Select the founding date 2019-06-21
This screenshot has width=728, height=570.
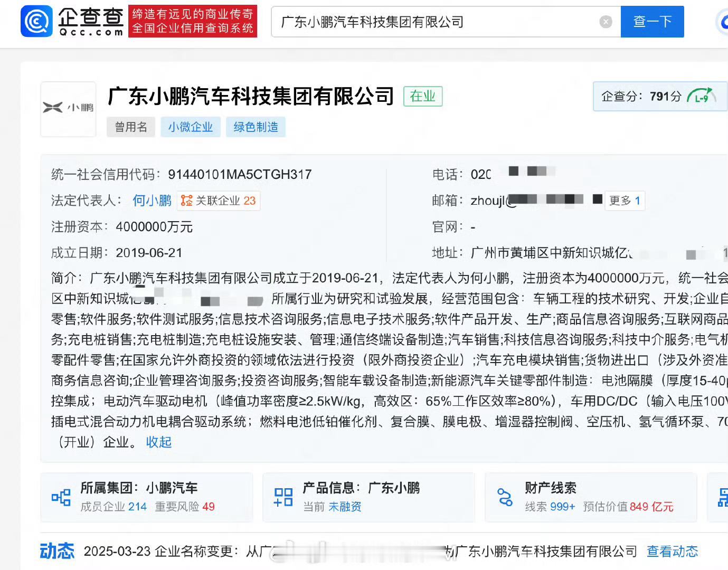tap(149, 253)
